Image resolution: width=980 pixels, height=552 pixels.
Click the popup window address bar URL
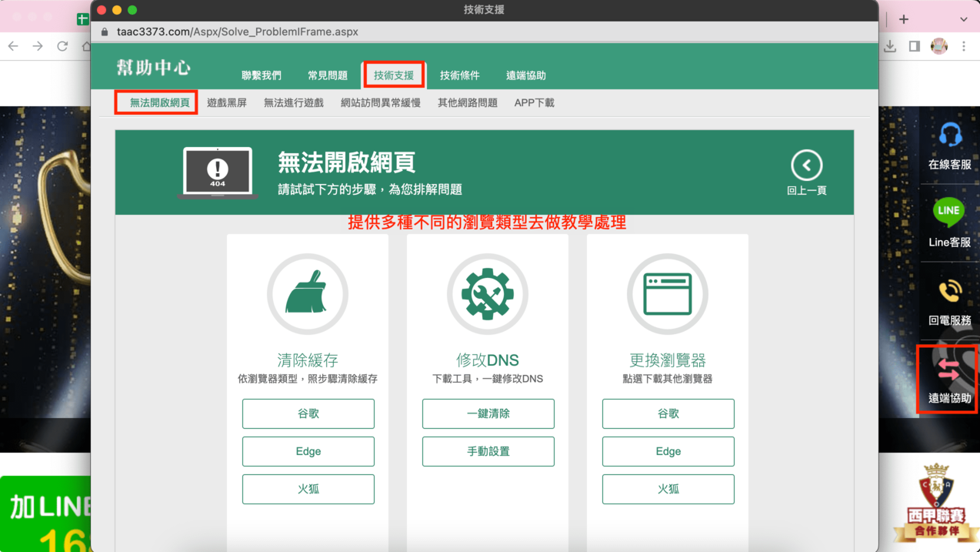(x=238, y=32)
